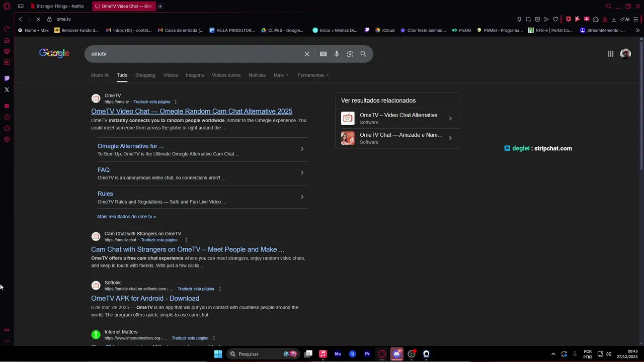This screenshot has height=362, width=644.
Task: Expand Rules sitelink chevron
Action: 302,197
